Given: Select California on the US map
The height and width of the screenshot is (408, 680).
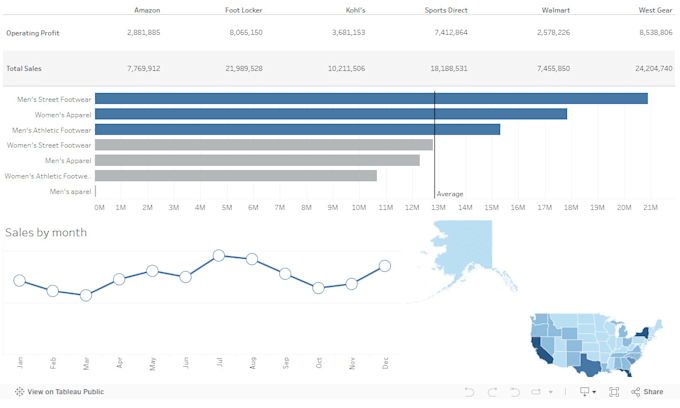Looking at the screenshot, I should [539, 350].
